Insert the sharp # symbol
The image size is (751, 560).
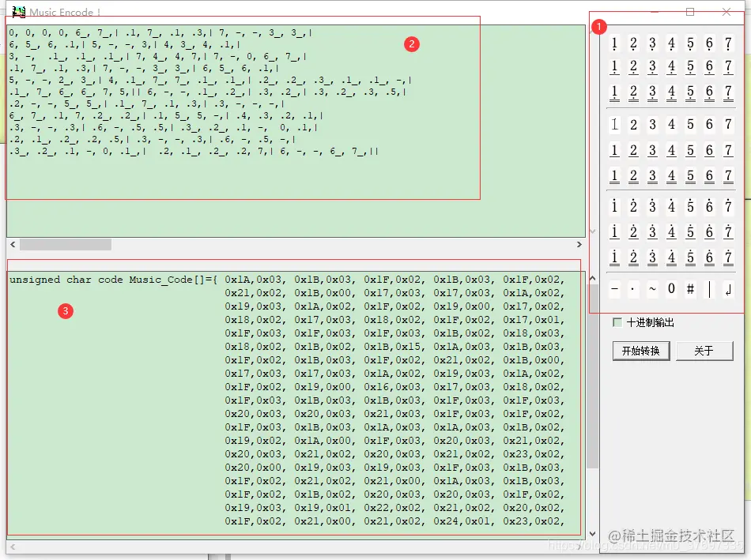click(690, 289)
